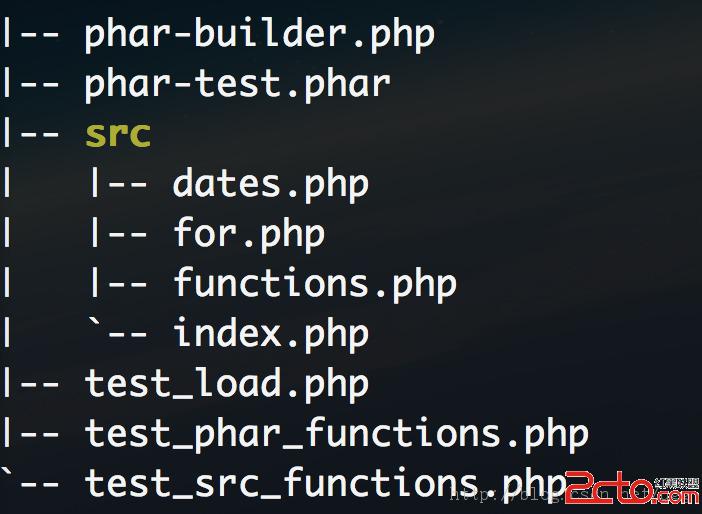Select the test_load.php file
Screen dimensions: 702x514
pyautogui.click(x=227, y=384)
